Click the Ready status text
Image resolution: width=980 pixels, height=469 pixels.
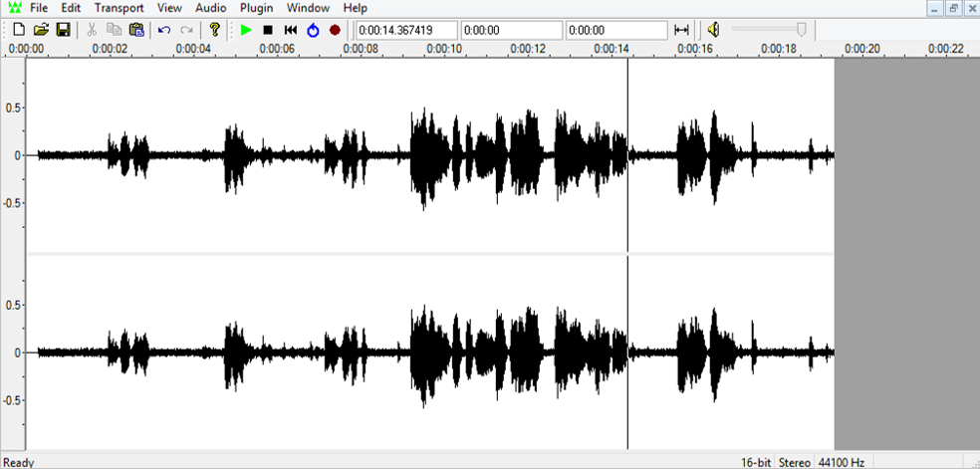click(x=19, y=463)
